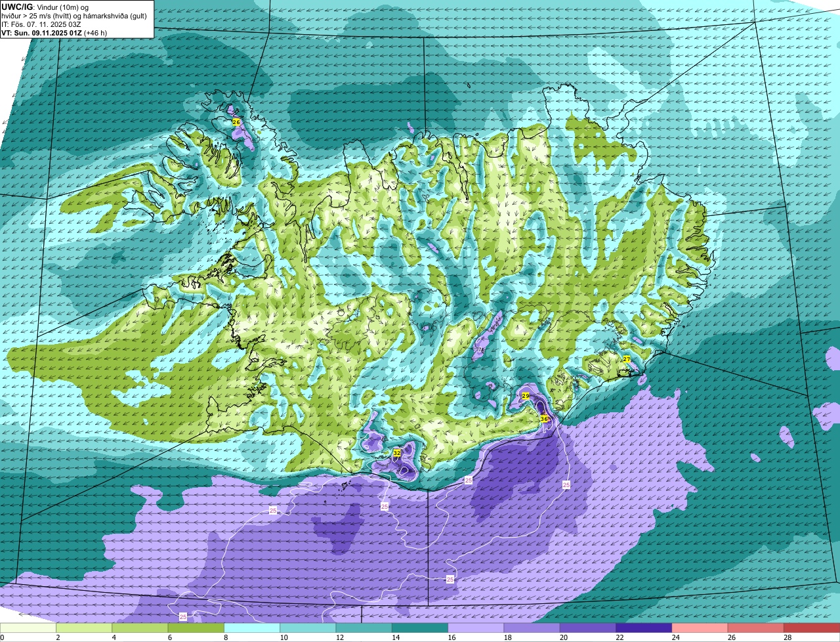Screen dimensions: 840x642
Task: Click the color scale tick label 8
Action: (226, 637)
